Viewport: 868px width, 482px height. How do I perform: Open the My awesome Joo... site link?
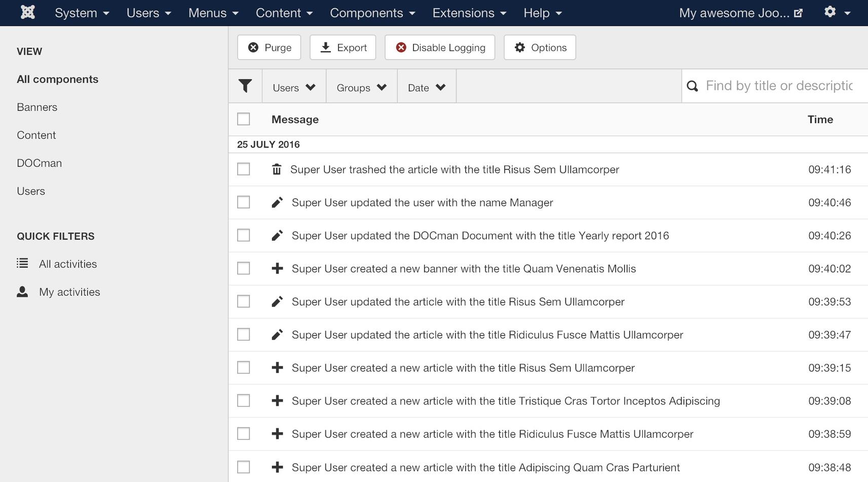point(740,13)
